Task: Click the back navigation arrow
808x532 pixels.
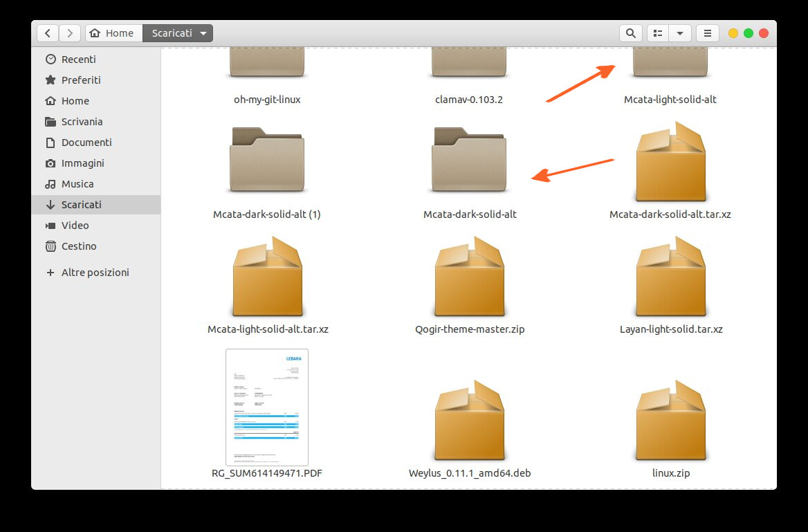Action: (47, 33)
